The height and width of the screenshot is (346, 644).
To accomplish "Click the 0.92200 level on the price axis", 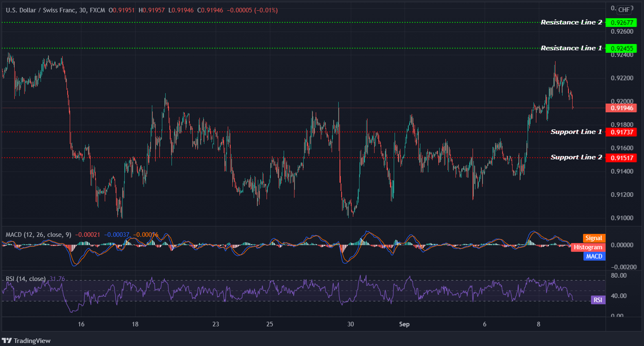I will 622,78.
